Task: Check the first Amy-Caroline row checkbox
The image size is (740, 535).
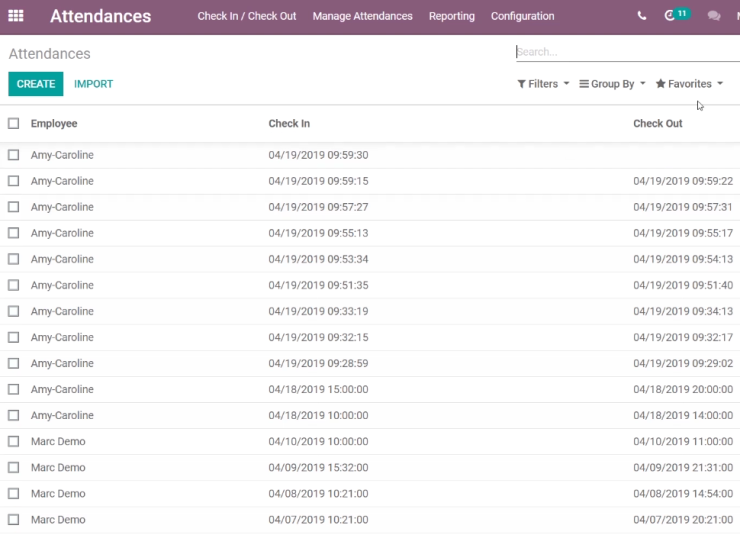Action: point(13,155)
